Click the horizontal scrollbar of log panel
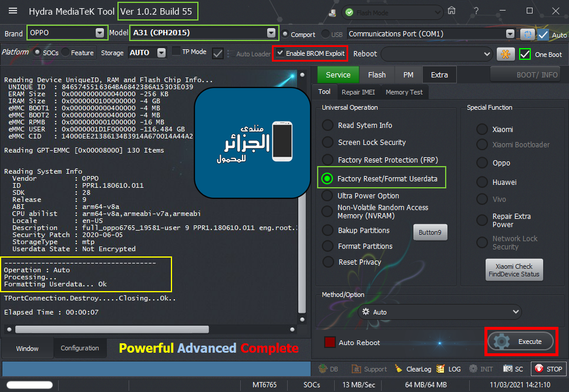569x392 pixels. [112, 329]
